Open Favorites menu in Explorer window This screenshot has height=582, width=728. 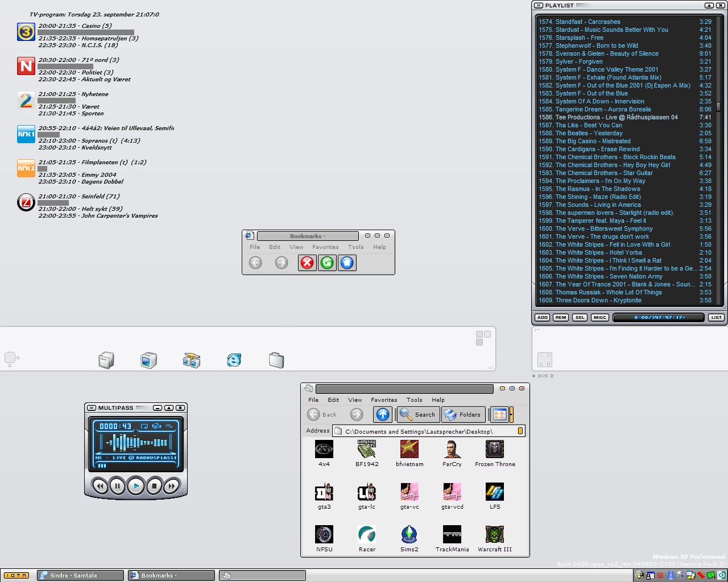click(x=384, y=400)
